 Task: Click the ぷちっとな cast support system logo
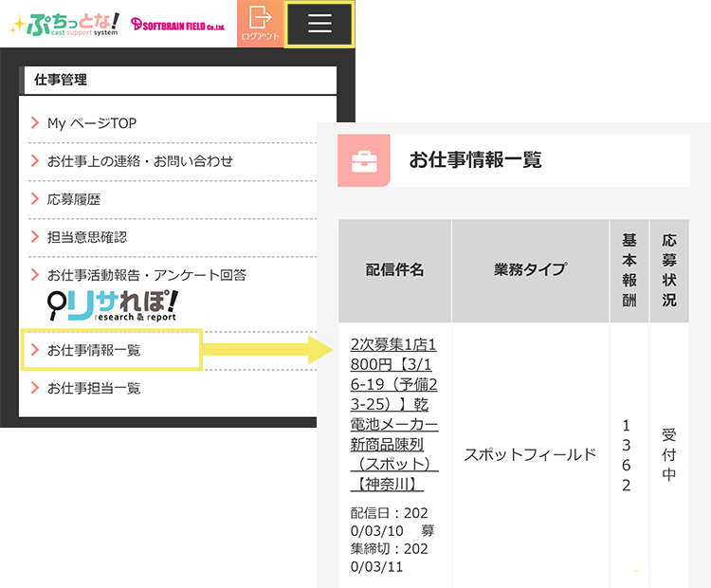pos(64,24)
